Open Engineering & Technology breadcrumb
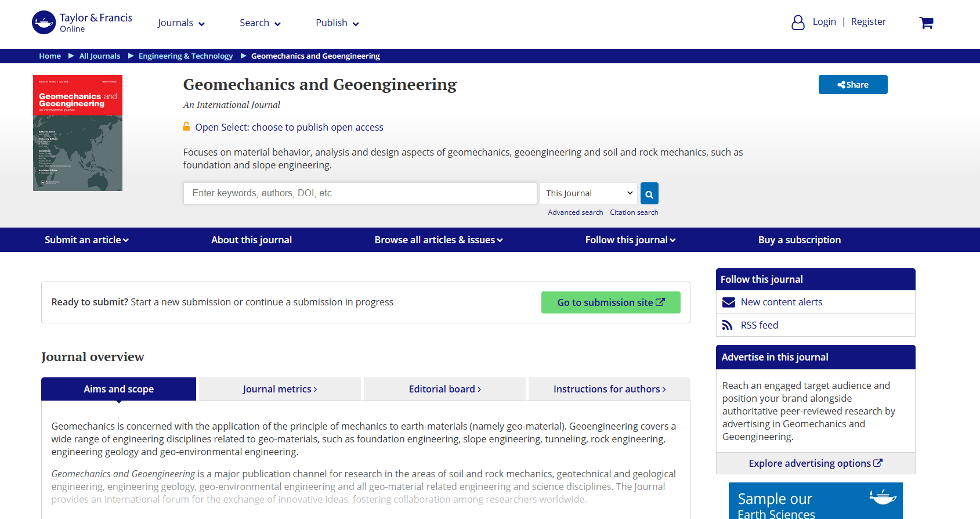980x519 pixels. [x=186, y=56]
